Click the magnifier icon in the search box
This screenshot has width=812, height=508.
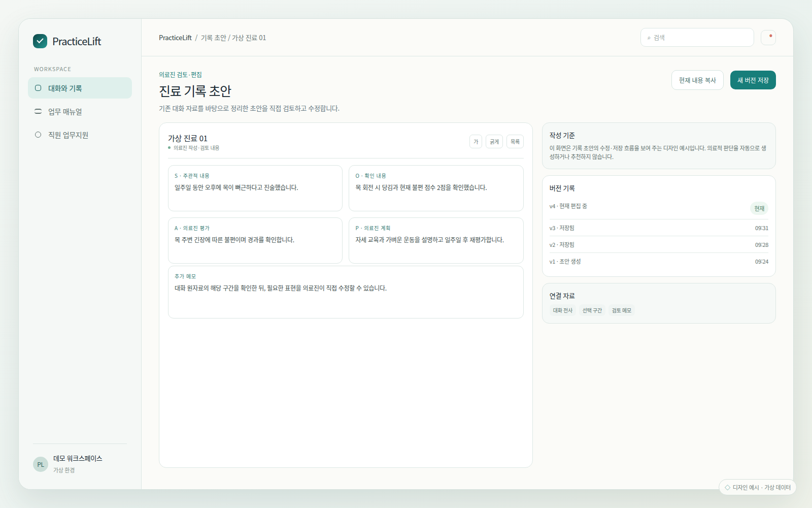[x=649, y=38]
